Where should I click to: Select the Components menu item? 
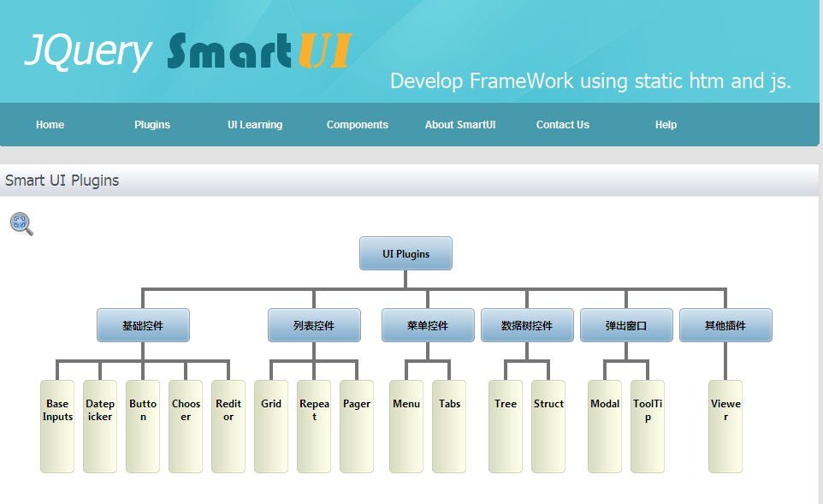(x=358, y=125)
